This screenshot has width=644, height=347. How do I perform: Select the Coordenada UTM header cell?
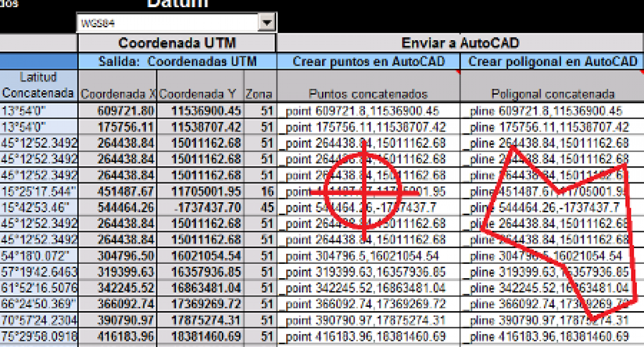coord(177,43)
